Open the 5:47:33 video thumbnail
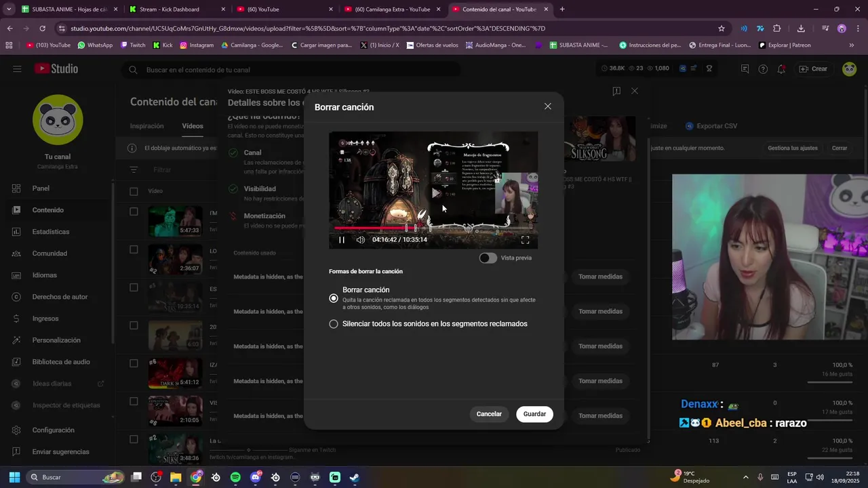 pos(175,221)
